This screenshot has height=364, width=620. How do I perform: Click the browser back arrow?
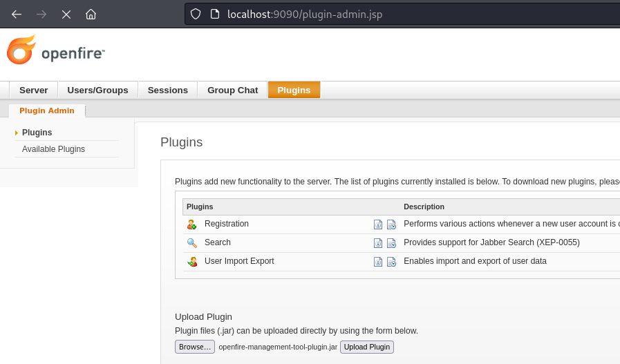click(17, 15)
